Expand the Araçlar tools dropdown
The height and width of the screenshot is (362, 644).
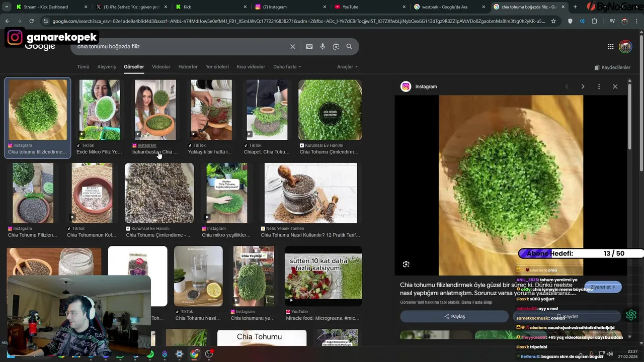tap(347, 67)
